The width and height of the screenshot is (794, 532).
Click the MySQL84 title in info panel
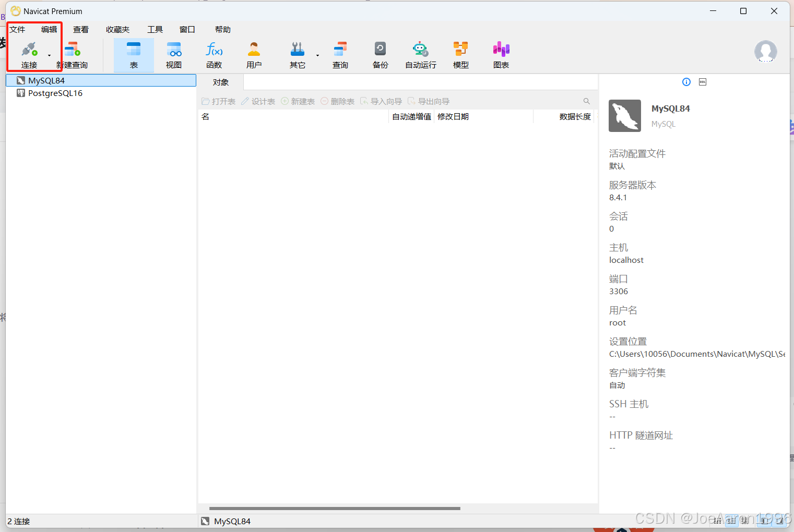pyautogui.click(x=671, y=108)
